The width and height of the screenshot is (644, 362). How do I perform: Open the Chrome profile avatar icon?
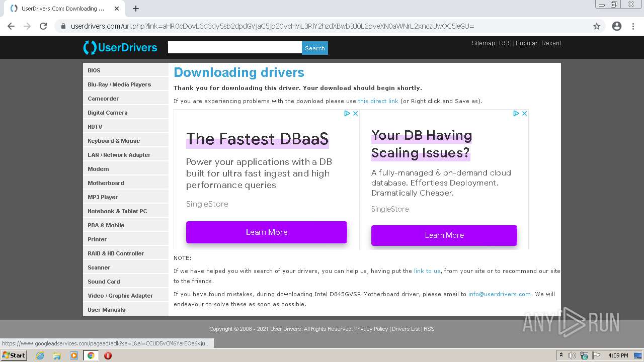(617, 26)
